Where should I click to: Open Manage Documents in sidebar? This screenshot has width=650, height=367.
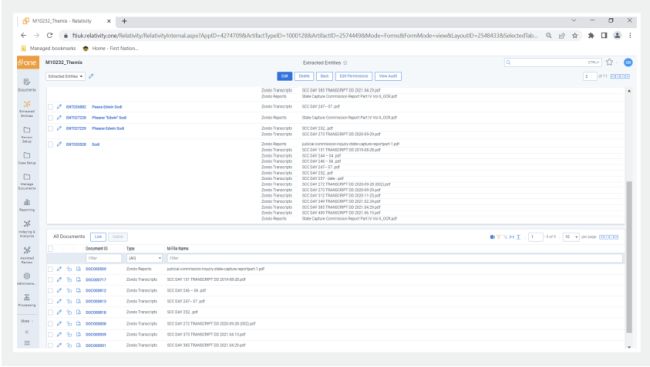click(x=27, y=182)
